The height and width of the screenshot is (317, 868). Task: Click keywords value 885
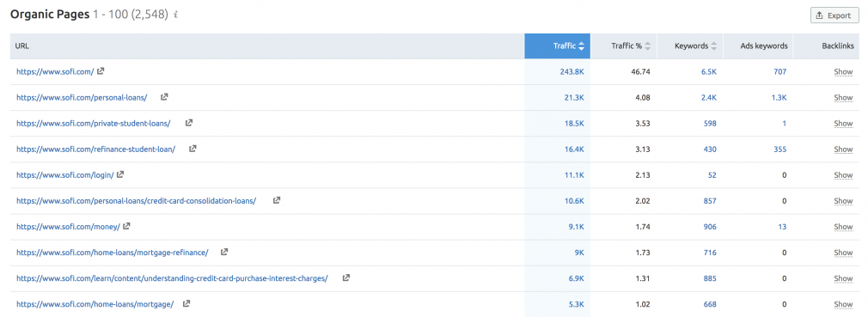(710, 278)
